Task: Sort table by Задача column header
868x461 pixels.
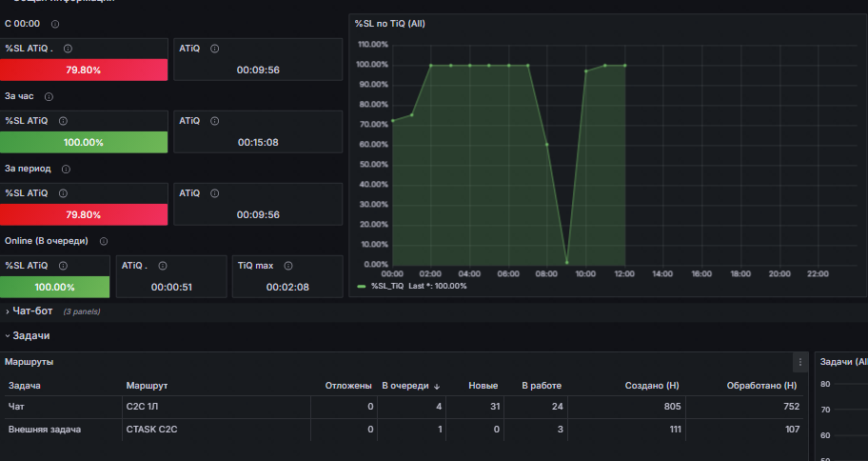Action: point(25,386)
